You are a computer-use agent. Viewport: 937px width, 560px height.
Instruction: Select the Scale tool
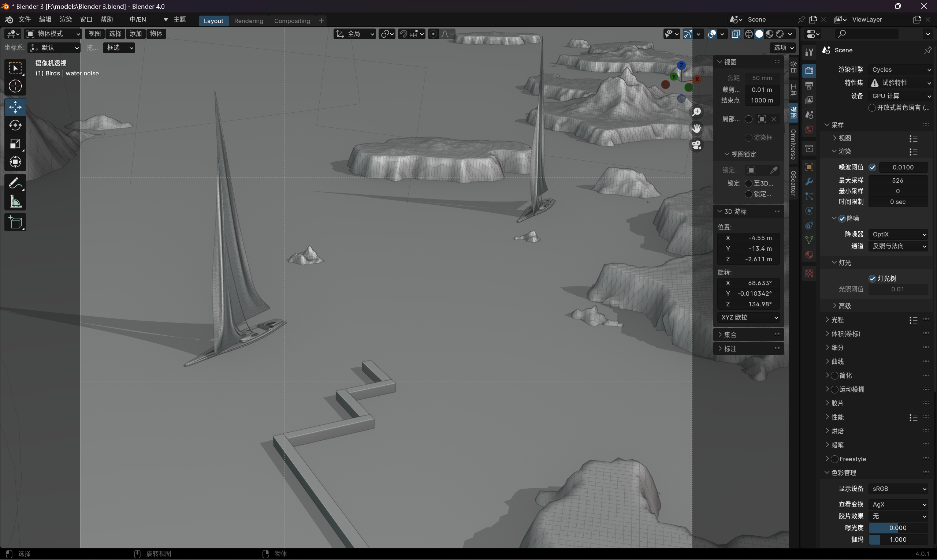(15, 144)
